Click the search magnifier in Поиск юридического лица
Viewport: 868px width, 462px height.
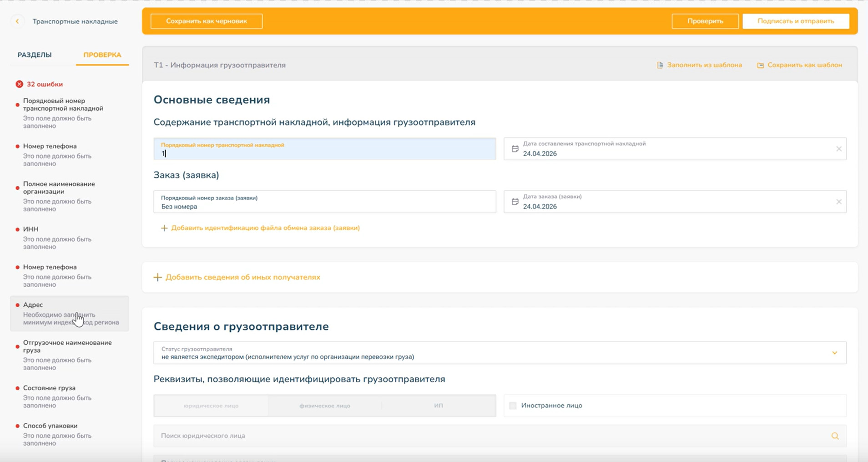pos(835,436)
